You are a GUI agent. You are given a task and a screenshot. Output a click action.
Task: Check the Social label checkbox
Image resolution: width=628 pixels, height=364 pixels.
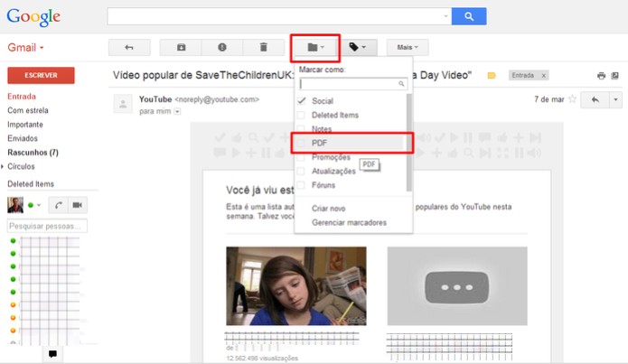pyautogui.click(x=301, y=101)
